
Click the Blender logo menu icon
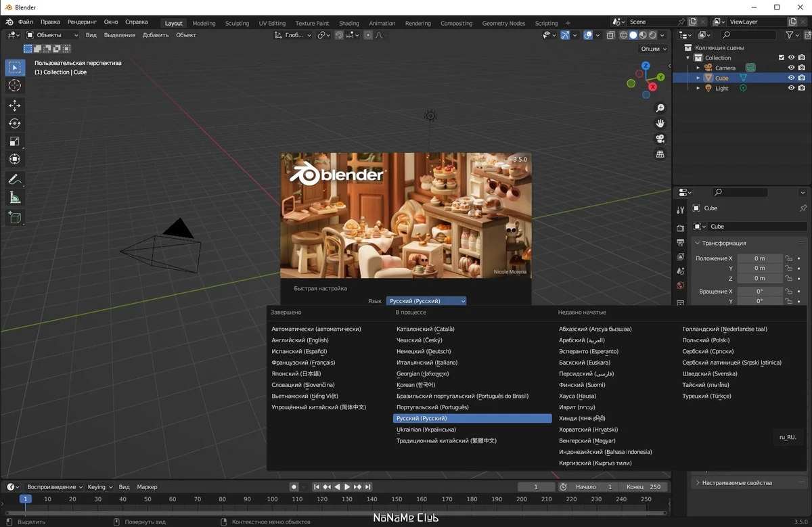coord(9,22)
